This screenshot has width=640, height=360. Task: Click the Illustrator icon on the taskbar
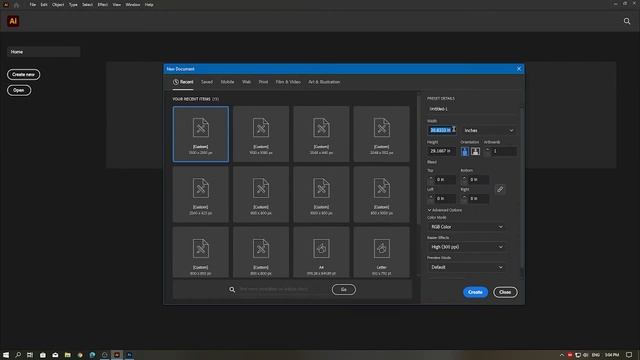[117, 355]
